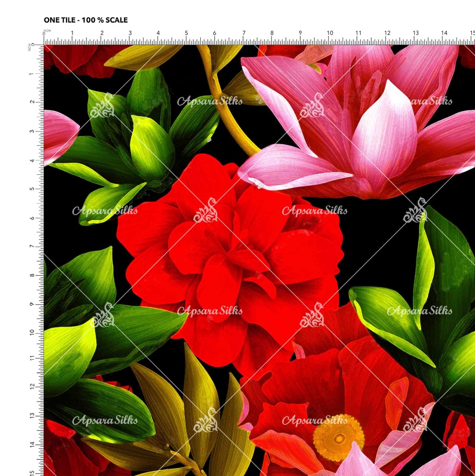Viewport: 475px width, 476px height.
Task: Click the 'INCH' unit label at the top ruler origin
Action: pos(46,31)
